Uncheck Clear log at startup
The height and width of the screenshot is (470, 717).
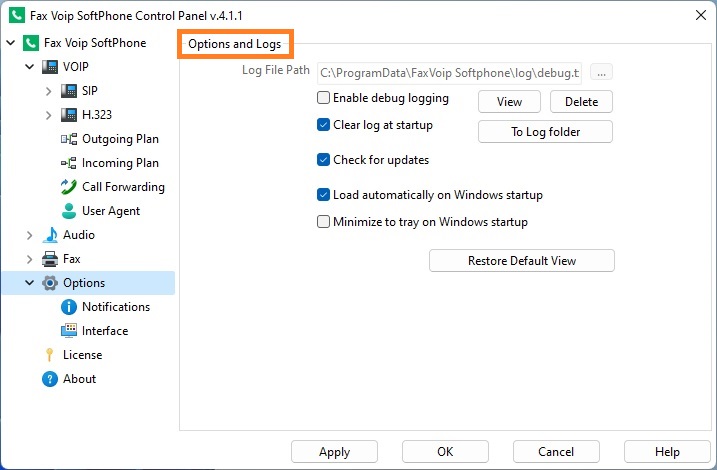point(323,124)
